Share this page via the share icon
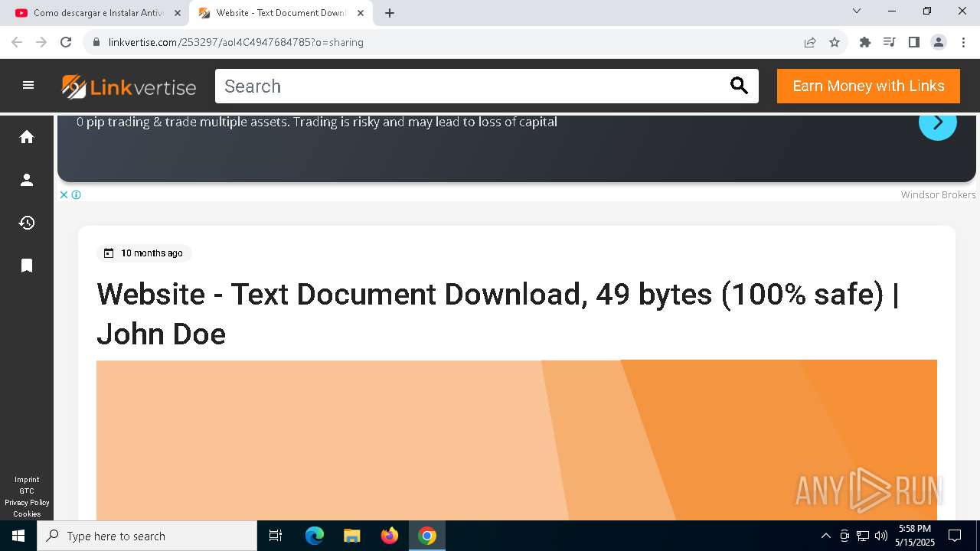 (810, 42)
